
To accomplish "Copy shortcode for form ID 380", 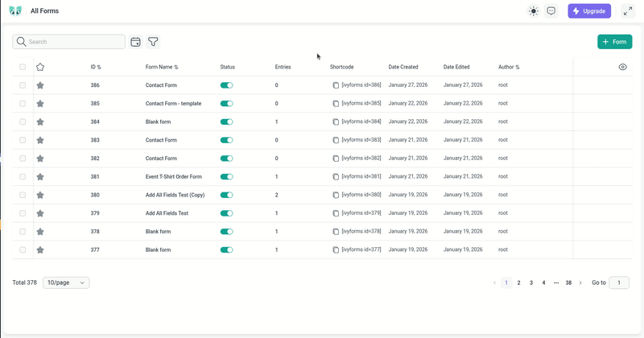I will click(x=336, y=195).
